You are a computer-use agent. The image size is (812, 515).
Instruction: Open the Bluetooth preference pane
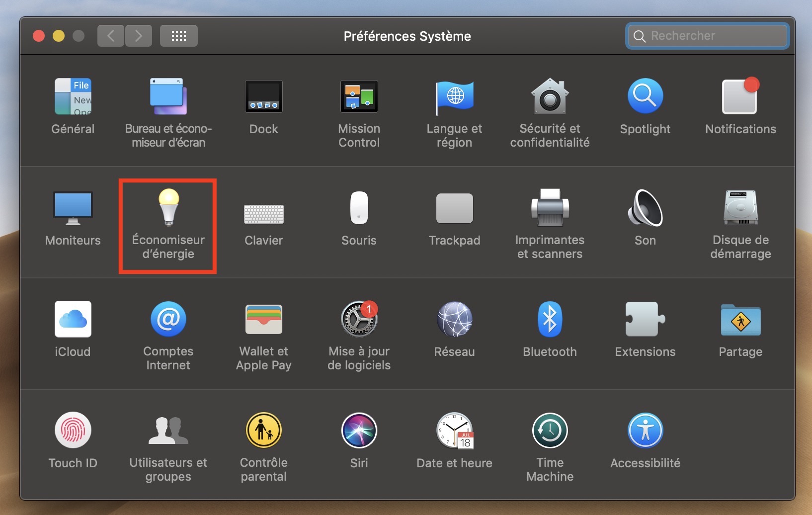pyautogui.click(x=549, y=320)
